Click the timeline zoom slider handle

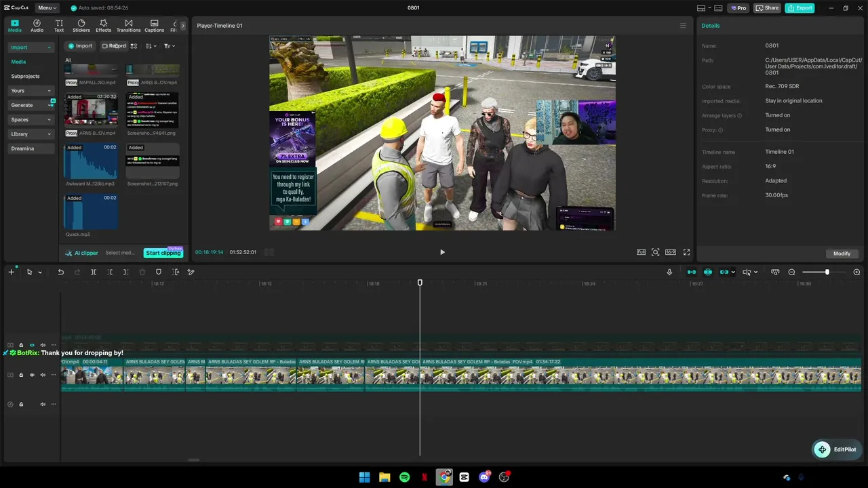827,272
